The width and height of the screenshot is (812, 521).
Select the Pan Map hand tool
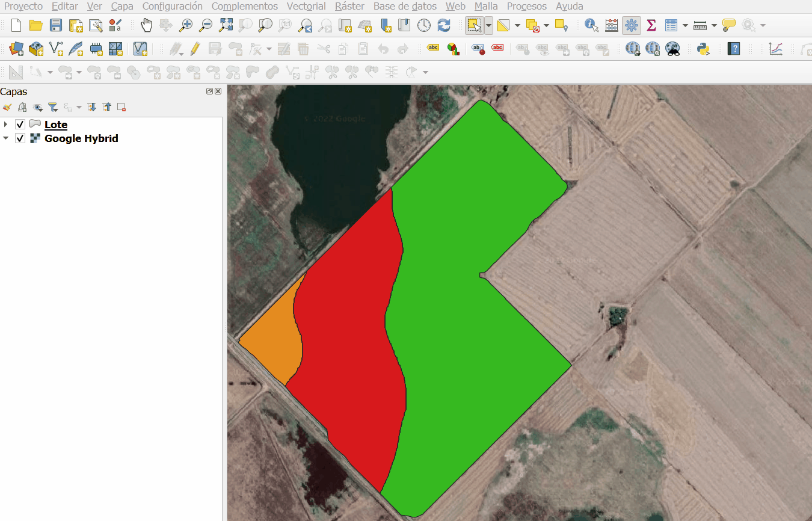click(x=146, y=25)
